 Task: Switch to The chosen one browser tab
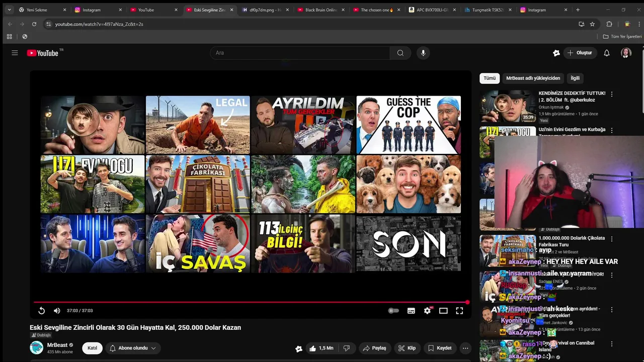pos(376,10)
